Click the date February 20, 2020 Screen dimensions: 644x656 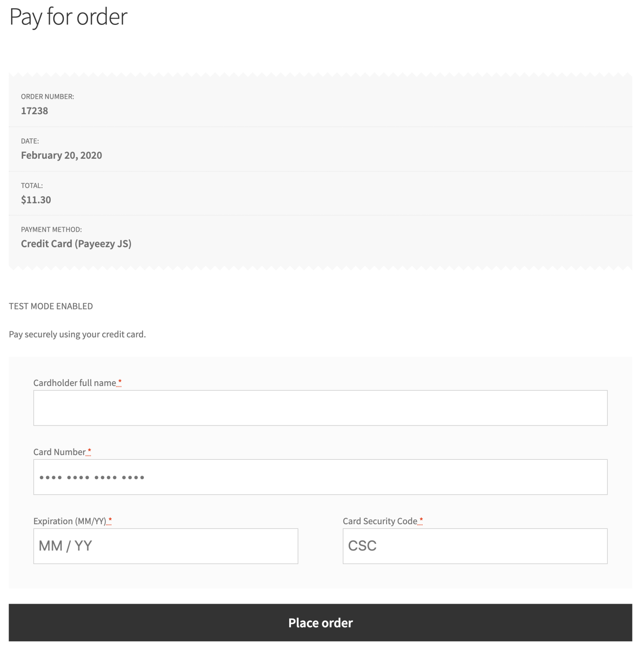pos(61,155)
